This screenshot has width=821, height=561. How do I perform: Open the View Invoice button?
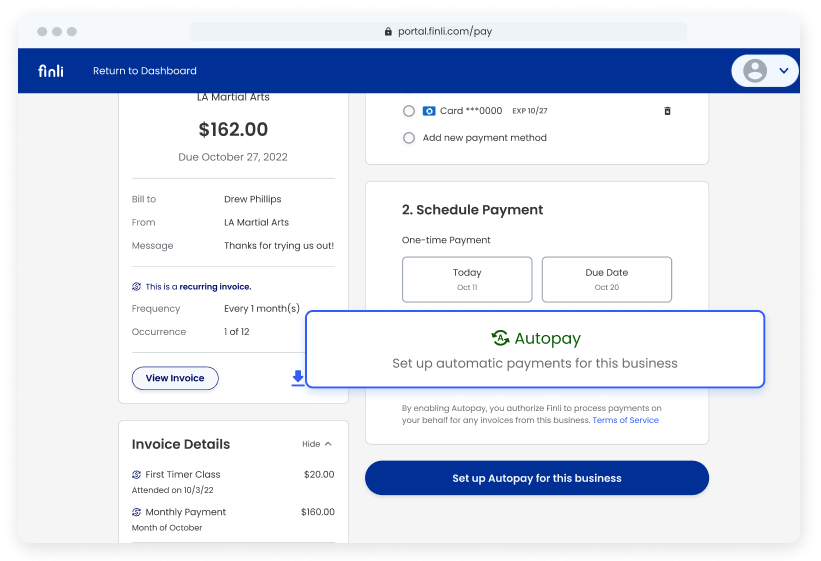pyautogui.click(x=175, y=378)
